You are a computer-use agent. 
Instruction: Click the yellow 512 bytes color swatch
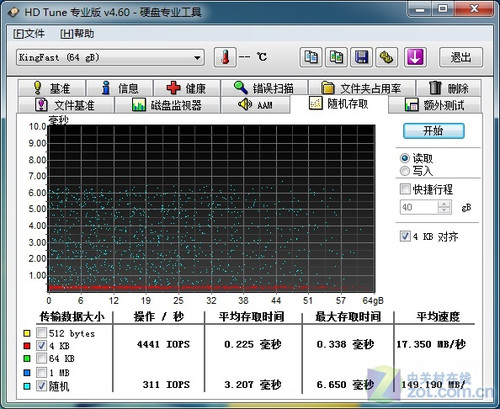(x=27, y=333)
